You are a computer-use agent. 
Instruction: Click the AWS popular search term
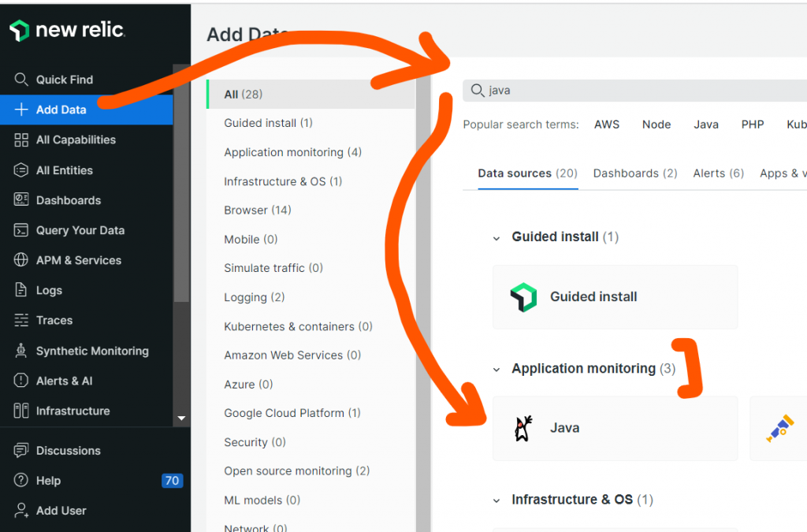click(x=606, y=125)
